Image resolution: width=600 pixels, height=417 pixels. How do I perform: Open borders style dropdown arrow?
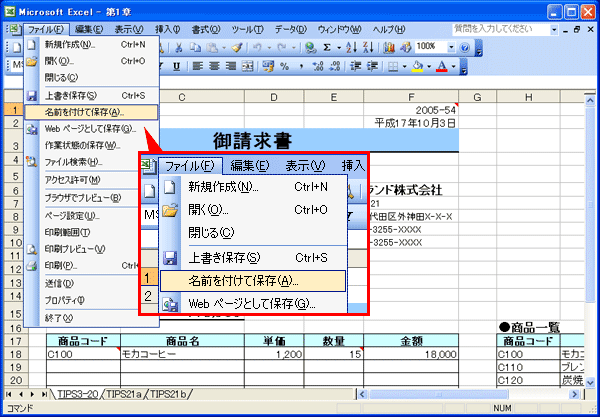[x=404, y=67]
